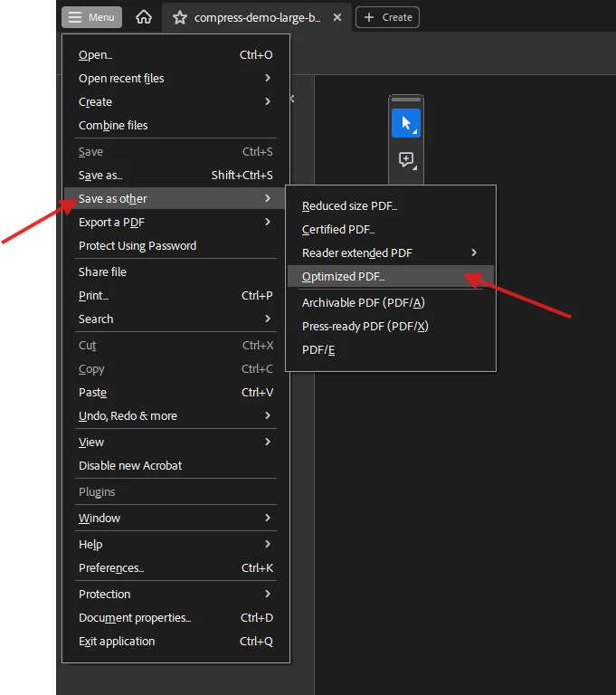Select Certified PDF...
Screen dimensions: 616x695
[x=391, y=230]
